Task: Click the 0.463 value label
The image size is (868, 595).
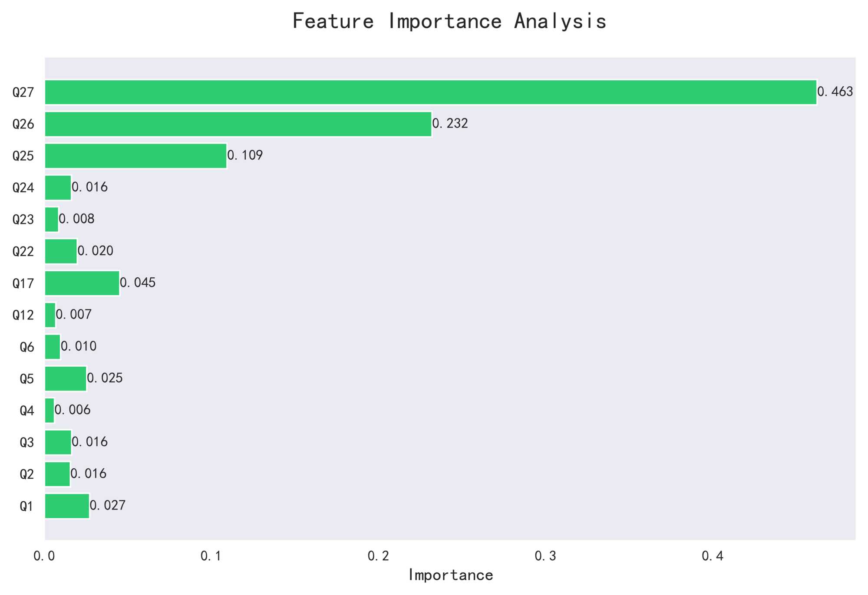Action: click(x=835, y=92)
